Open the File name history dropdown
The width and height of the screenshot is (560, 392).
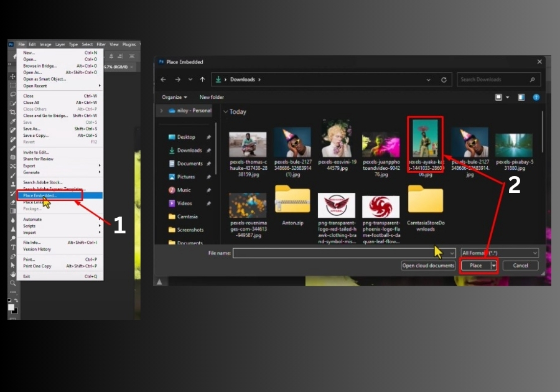(452, 253)
